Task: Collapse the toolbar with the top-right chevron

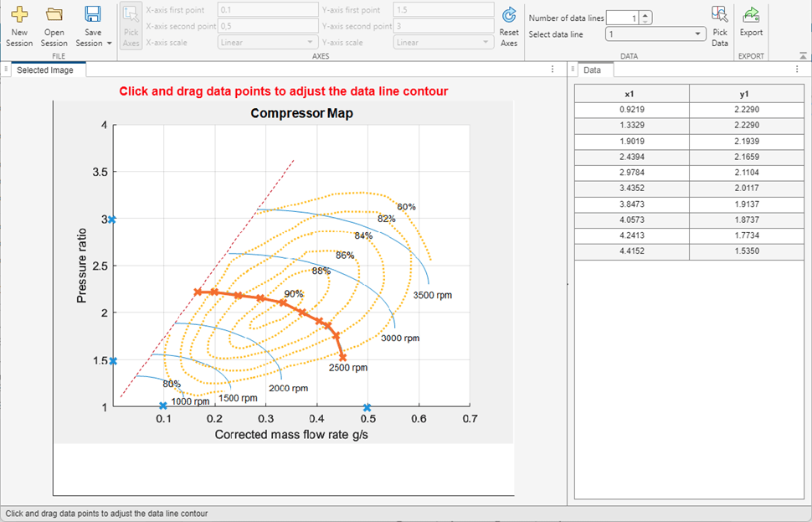Action: (804, 56)
